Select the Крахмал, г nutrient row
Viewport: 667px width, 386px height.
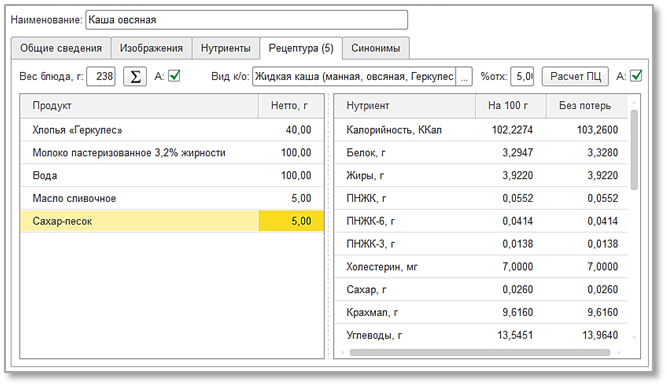pyautogui.click(x=481, y=312)
